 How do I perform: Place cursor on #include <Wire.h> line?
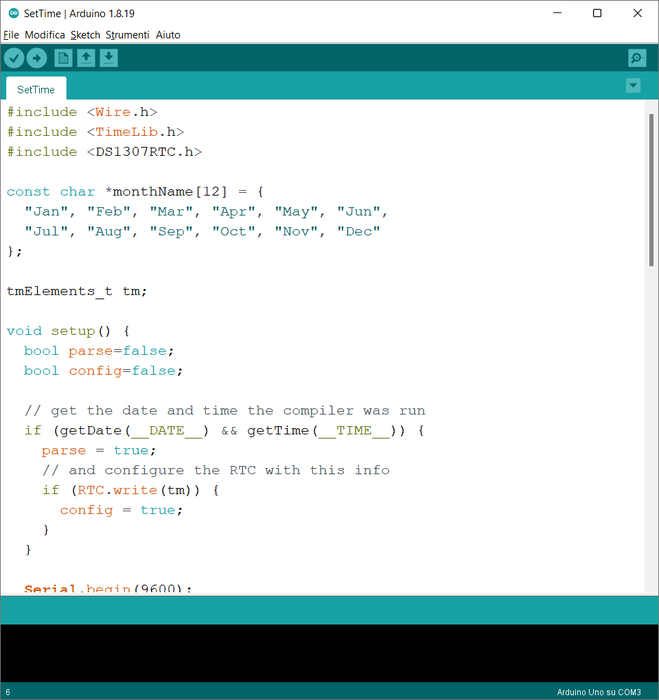(x=82, y=112)
